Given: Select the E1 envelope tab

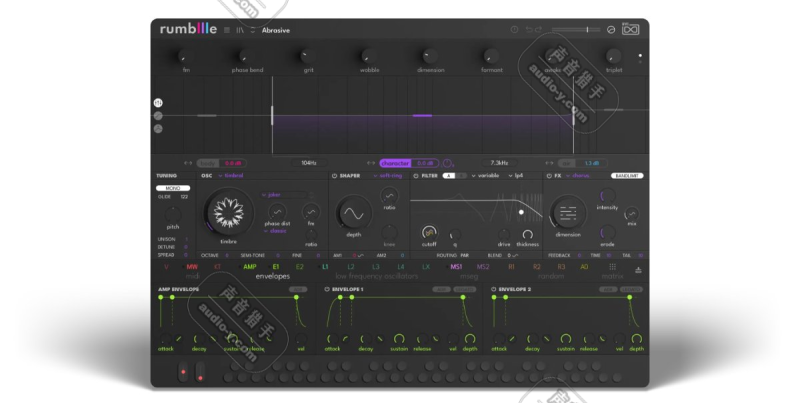Looking at the screenshot, I should click(x=276, y=267).
